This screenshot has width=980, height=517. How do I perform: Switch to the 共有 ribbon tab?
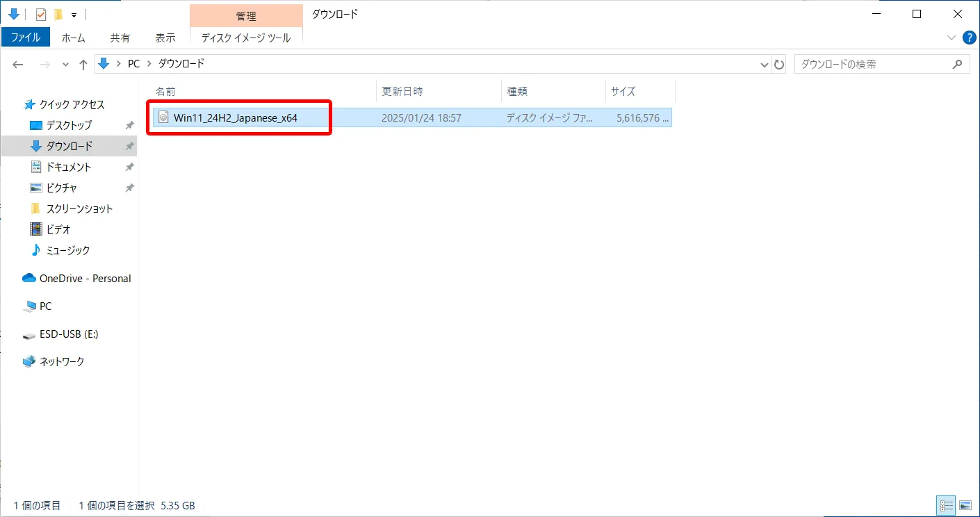click(x=120, y=38)
